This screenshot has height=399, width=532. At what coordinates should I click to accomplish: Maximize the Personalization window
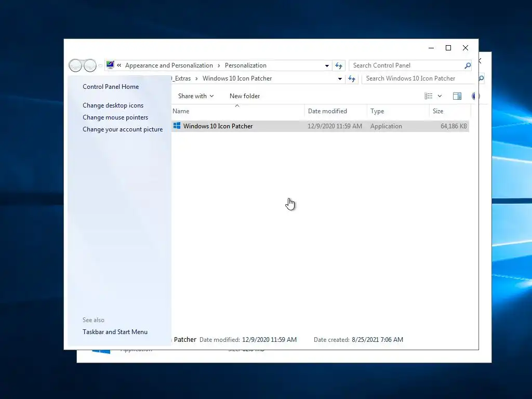(448, 48)
